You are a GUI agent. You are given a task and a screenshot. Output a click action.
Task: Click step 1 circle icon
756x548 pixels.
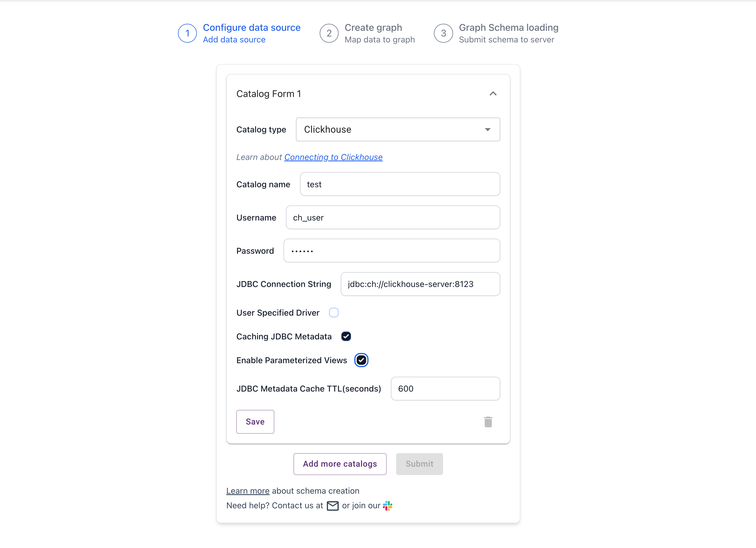point(187,33)
